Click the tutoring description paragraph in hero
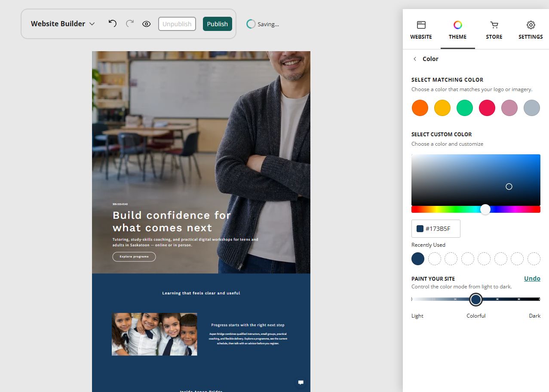Screen dimensions: 549x392 point(185,242)
